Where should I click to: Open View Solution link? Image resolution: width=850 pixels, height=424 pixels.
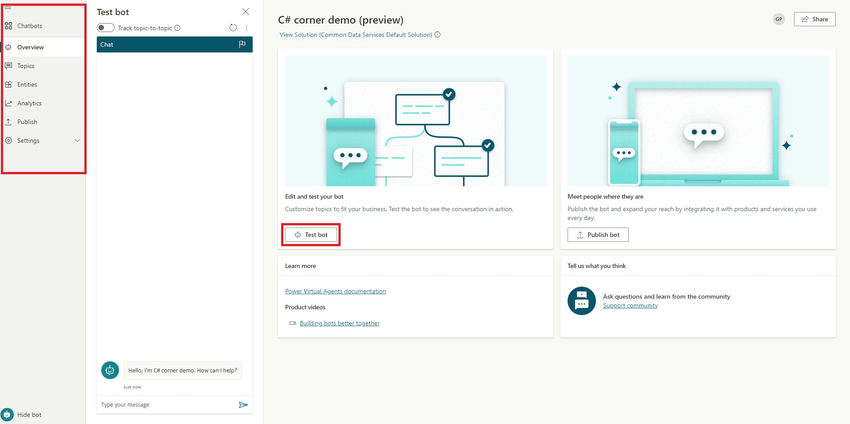coord(356,35)
